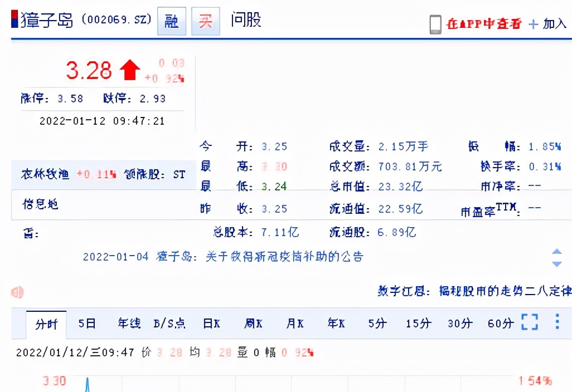Switch to the B/S点 tab
This screenshot has width=572, height=392.
coord(169,324)
